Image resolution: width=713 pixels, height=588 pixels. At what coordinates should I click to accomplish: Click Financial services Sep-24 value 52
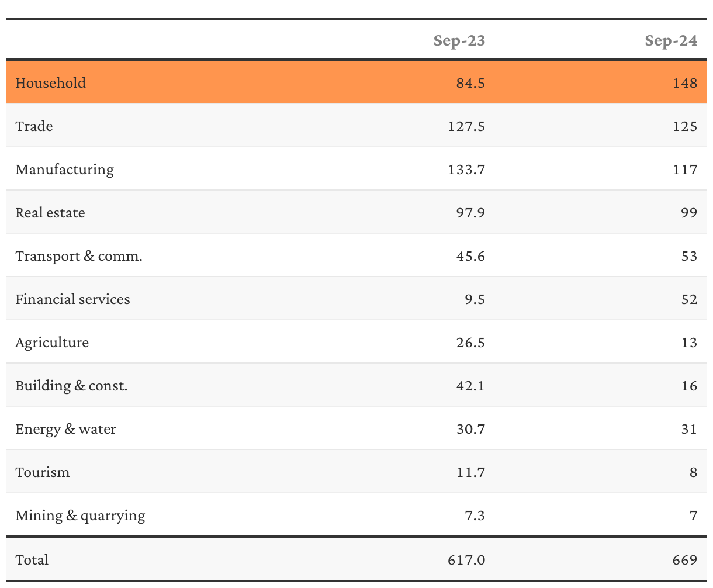[x=689, y=299]
